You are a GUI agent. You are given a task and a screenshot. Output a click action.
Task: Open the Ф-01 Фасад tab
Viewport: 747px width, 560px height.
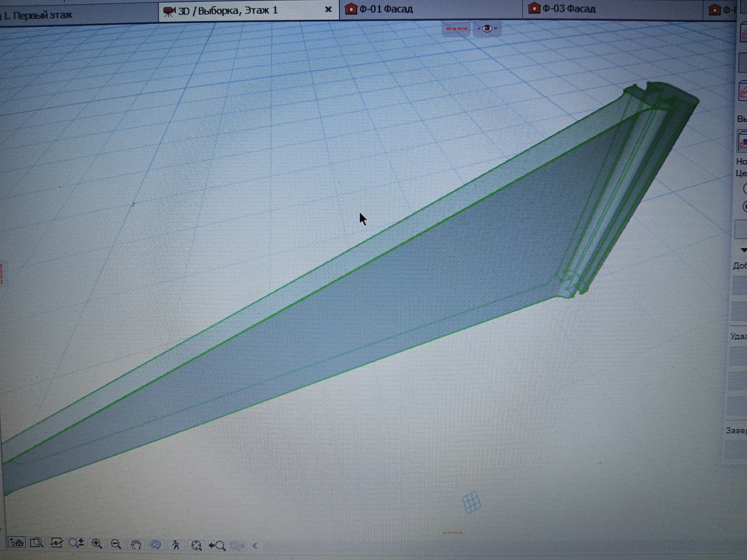386,9
